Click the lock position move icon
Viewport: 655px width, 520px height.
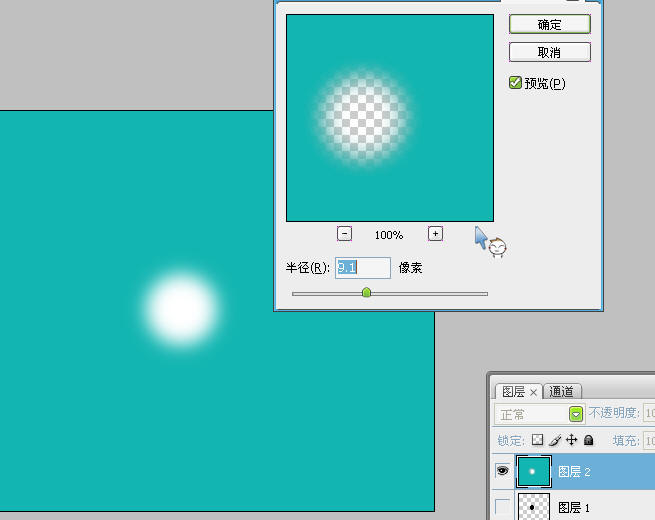(572, 440)
